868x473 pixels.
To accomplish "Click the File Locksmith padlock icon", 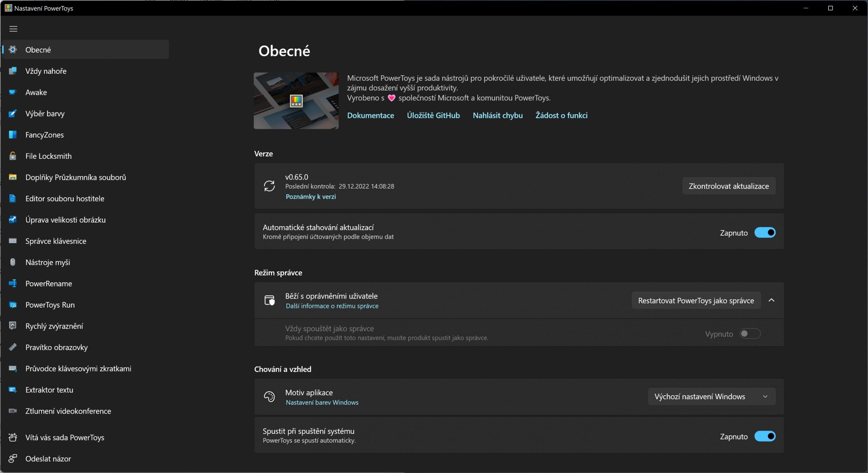I will [x=13, y=156].
